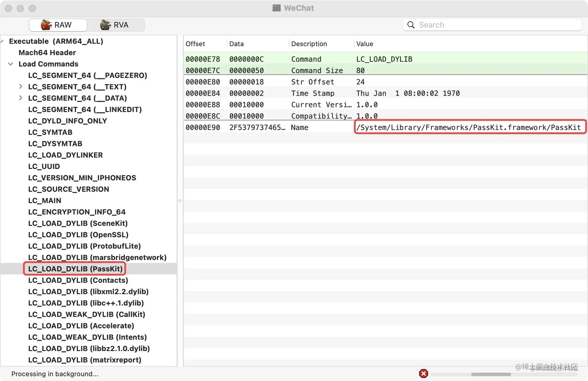588x381 pixels.
Task: Select LC_LOAD_WEAK_DYLIB (Intents)
Action: [87, 337]
